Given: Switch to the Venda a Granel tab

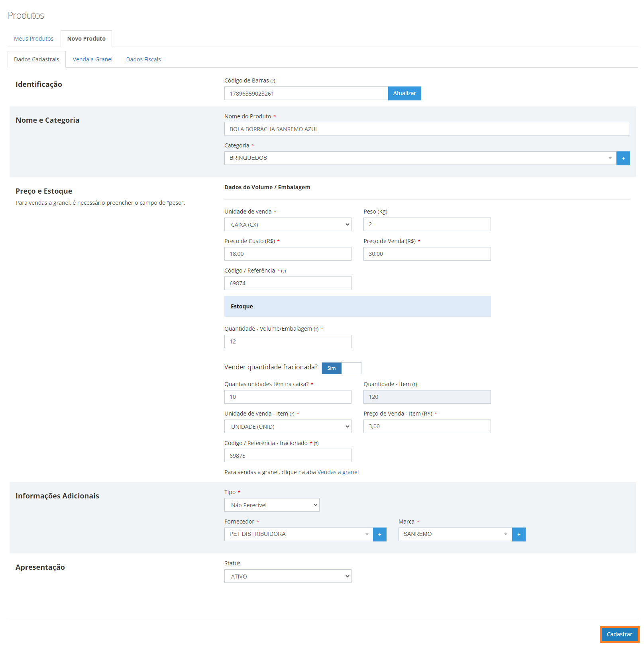Looking at the screenshot, I should coord(92,59).
